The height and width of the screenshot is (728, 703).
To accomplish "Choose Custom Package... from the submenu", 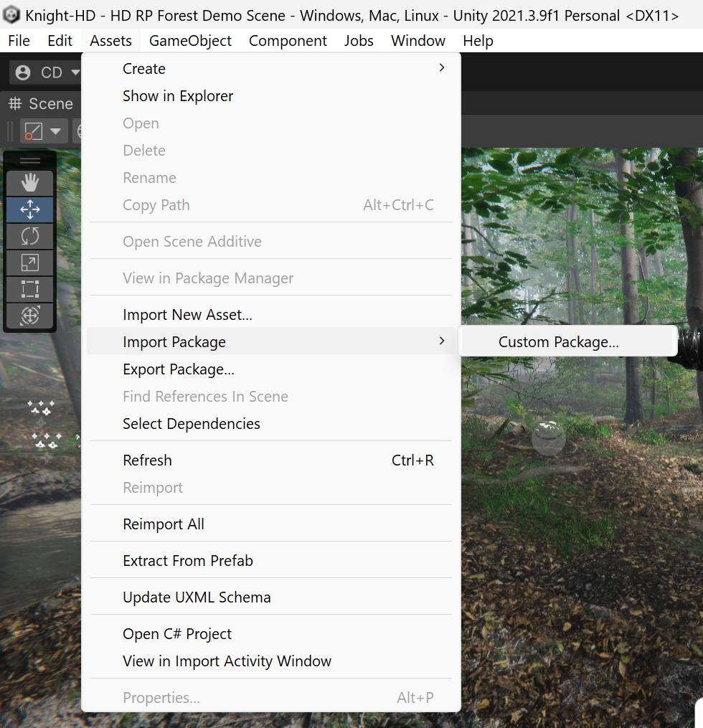I will pos(558,342).
